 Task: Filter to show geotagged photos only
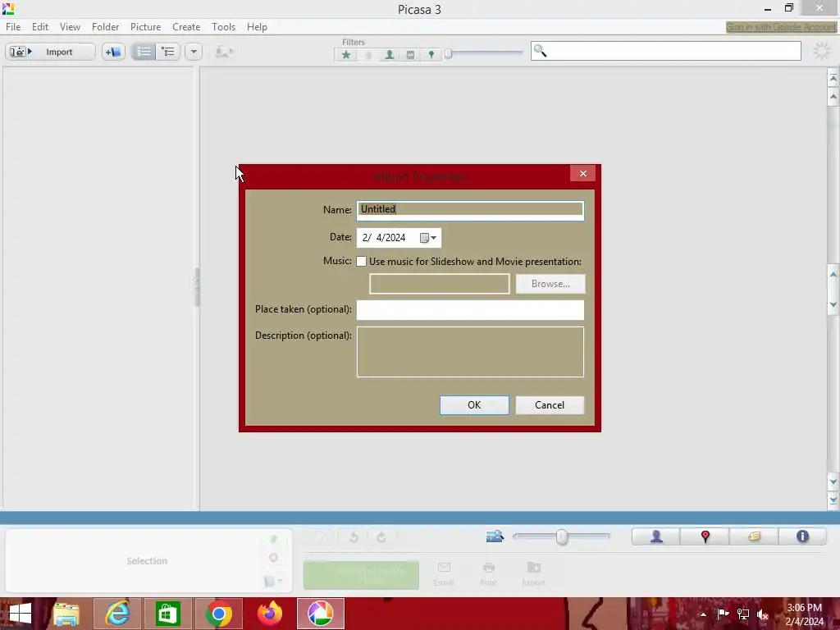click(x=431, y=55)
